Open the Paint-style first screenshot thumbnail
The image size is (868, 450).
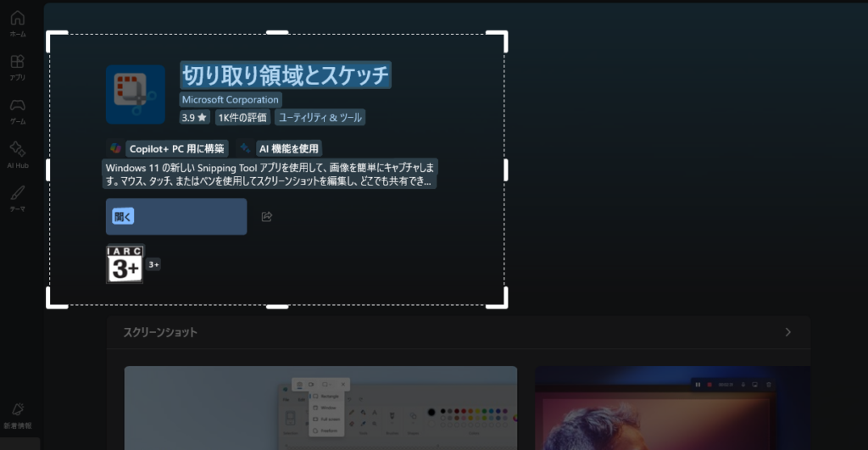[320, 408]
